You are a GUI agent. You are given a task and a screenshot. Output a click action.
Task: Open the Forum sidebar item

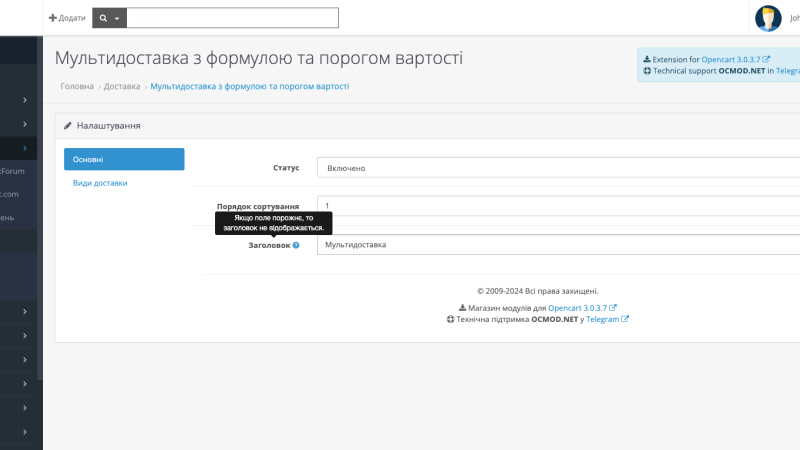click(12, 171)
